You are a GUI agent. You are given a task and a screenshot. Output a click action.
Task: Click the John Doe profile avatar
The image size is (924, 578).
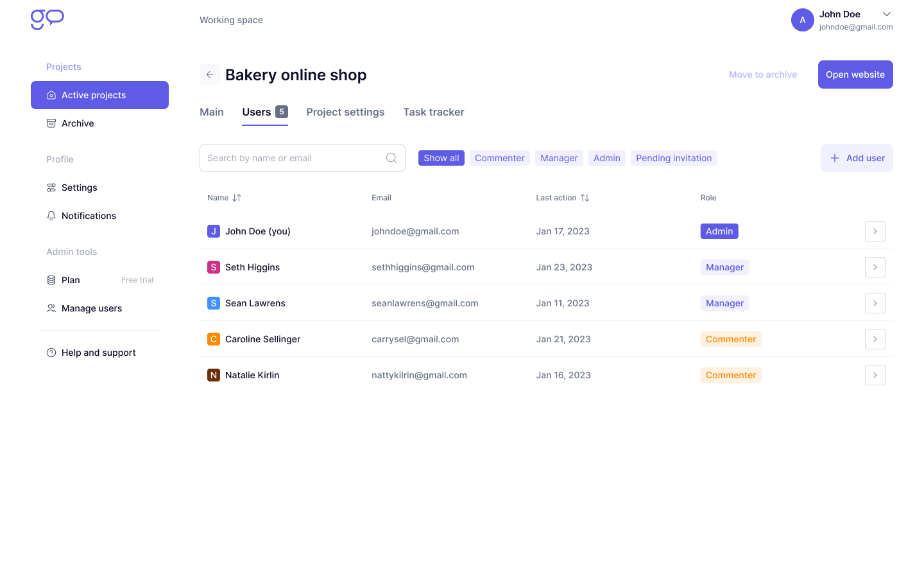(802, 20)
